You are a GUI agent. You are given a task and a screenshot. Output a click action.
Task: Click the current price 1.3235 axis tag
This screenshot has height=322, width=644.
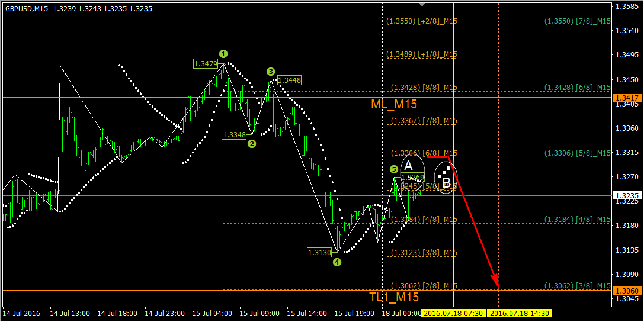(627, 196)
